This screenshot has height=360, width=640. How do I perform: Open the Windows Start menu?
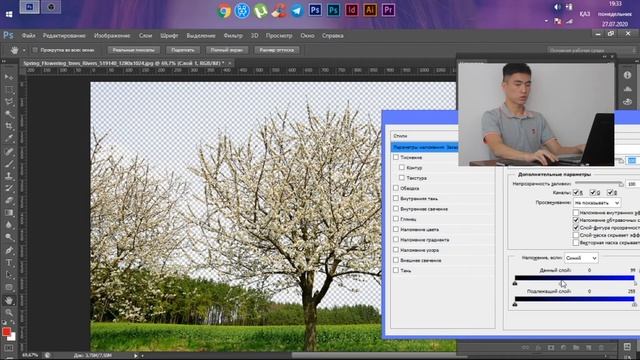[9, 14]
